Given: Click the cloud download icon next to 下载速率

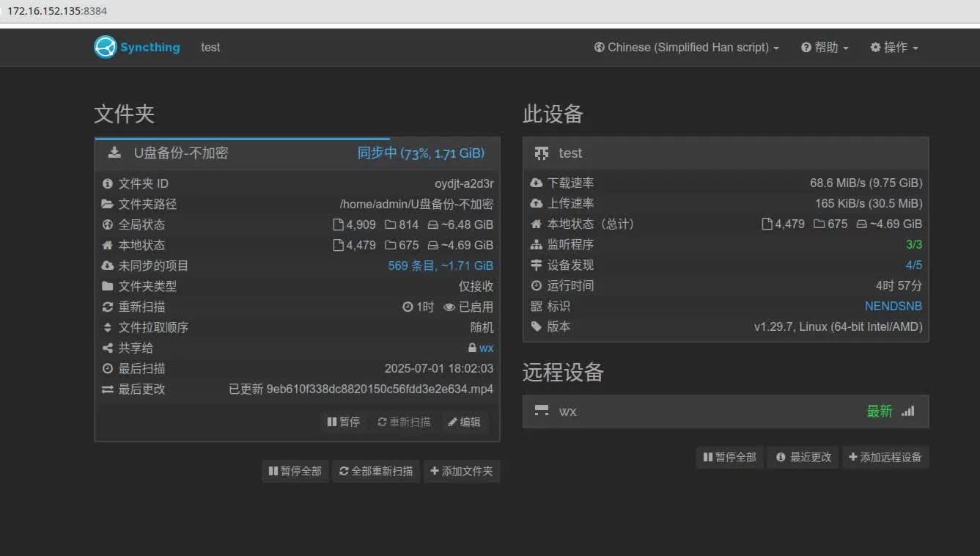Looking at the screenshot, I should tap(537, 183).
